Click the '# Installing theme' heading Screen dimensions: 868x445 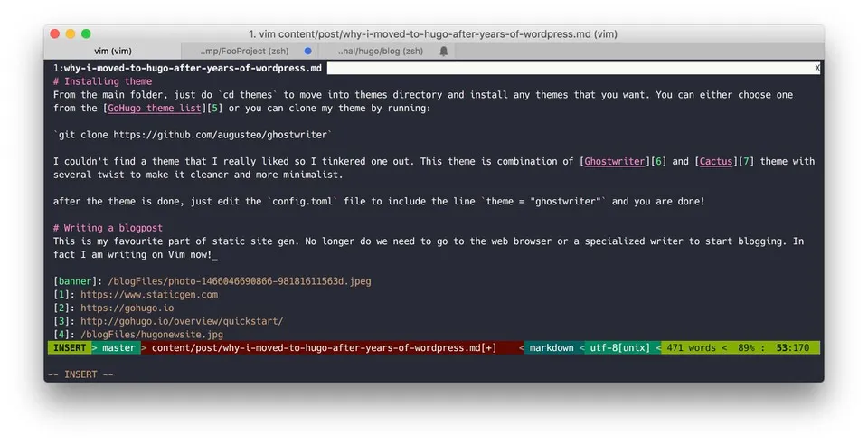point(102,81)
